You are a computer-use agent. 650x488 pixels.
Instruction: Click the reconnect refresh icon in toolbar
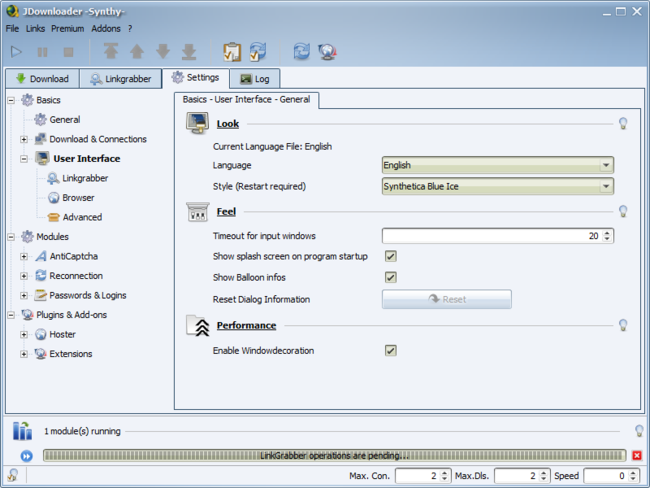pyautogui.click(x=301, y=51)
